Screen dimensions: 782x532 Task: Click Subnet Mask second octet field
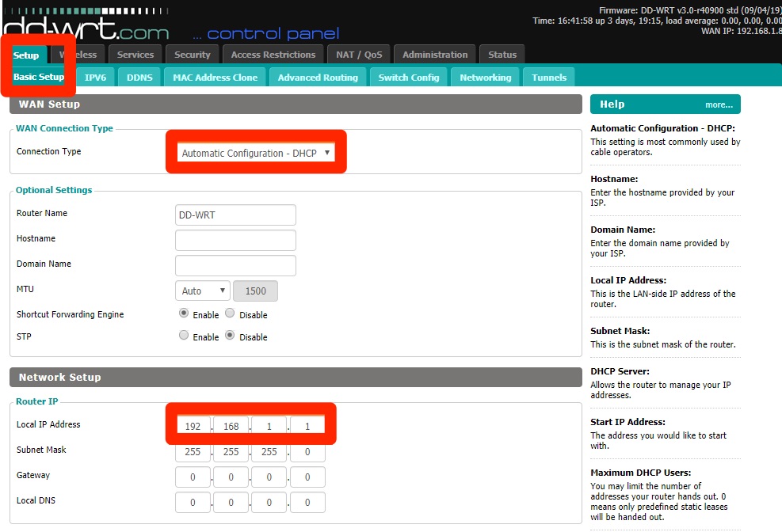point(231,451)
